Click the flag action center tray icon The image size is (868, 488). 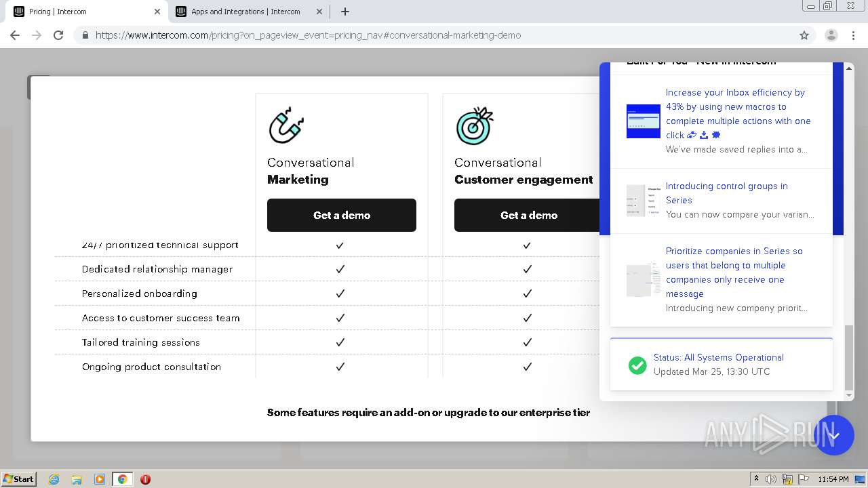804,479
